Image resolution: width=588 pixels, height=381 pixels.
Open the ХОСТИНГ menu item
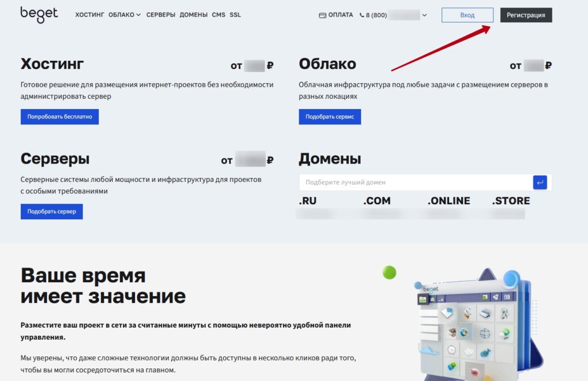point(90,15)
